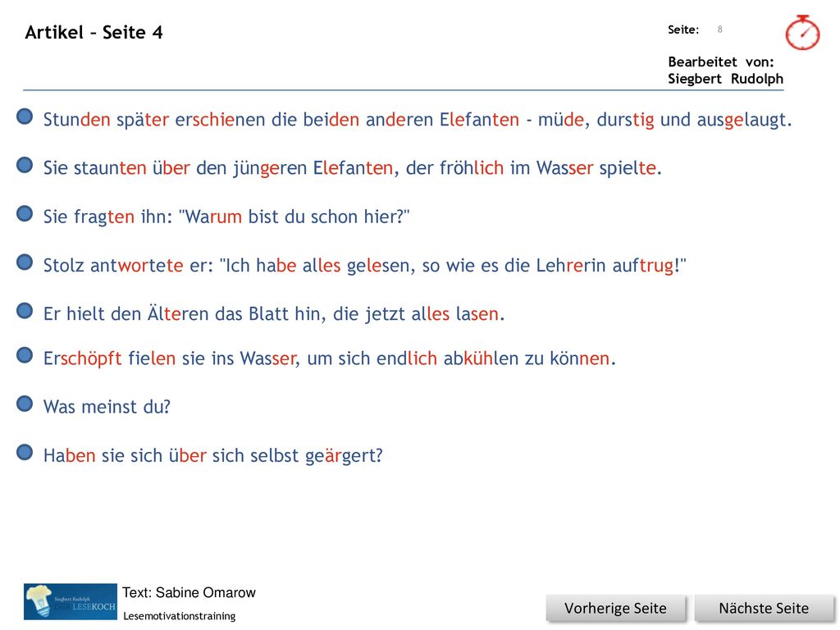
Task: Click the red stopwatch timer icon
Action: [x=802, y=33]
